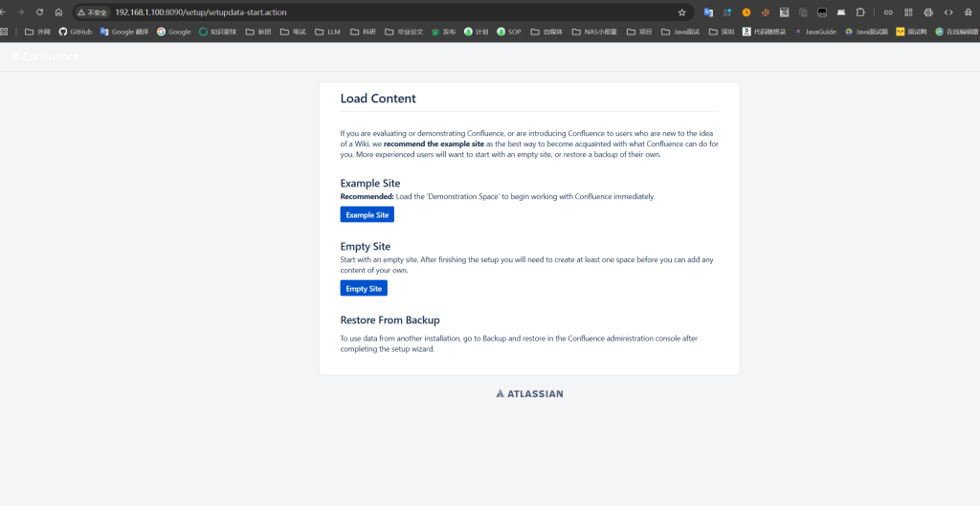Open the JavaGuide bookmark
Image resolution: width=980 pixels, height=506 pixels.
[x=815, y=32]
